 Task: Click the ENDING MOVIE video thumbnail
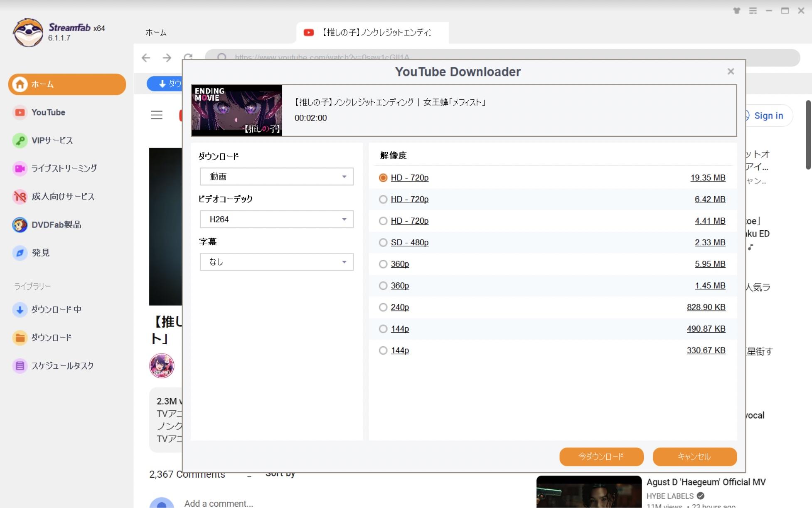point(237,111)
